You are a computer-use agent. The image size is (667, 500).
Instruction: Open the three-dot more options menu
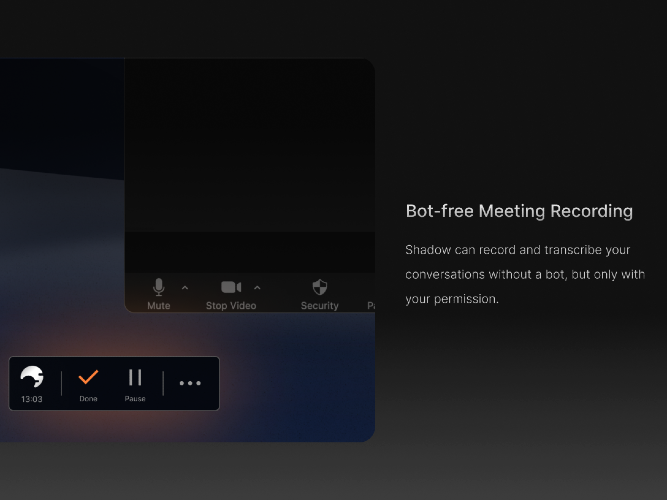click(190, 383)
